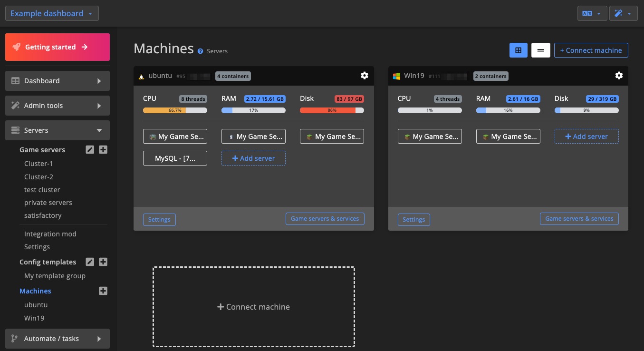This screenshot has height=351, width=644.
Task: Add server on the ubuntu machine
Action: pyautogui.click(x=254, y=158)
